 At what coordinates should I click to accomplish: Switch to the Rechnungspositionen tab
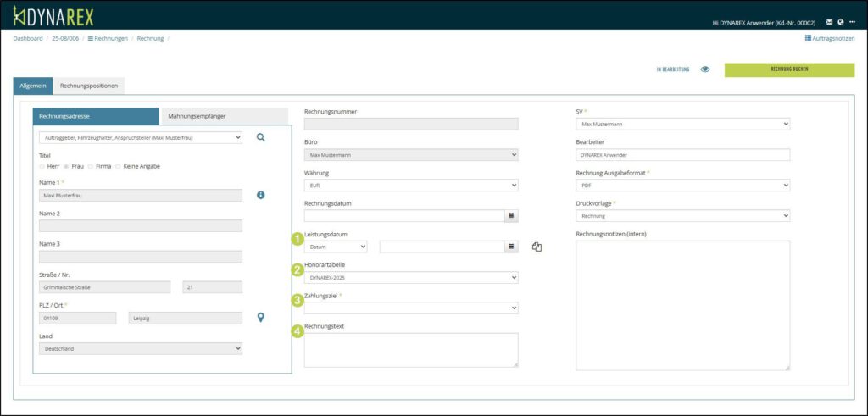(89, 86)
